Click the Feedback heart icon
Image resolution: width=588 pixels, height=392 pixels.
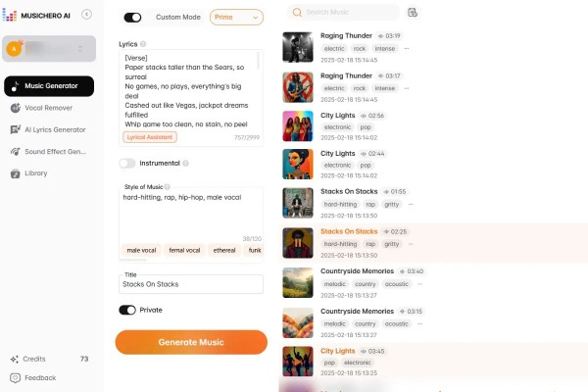click(15, 378)
